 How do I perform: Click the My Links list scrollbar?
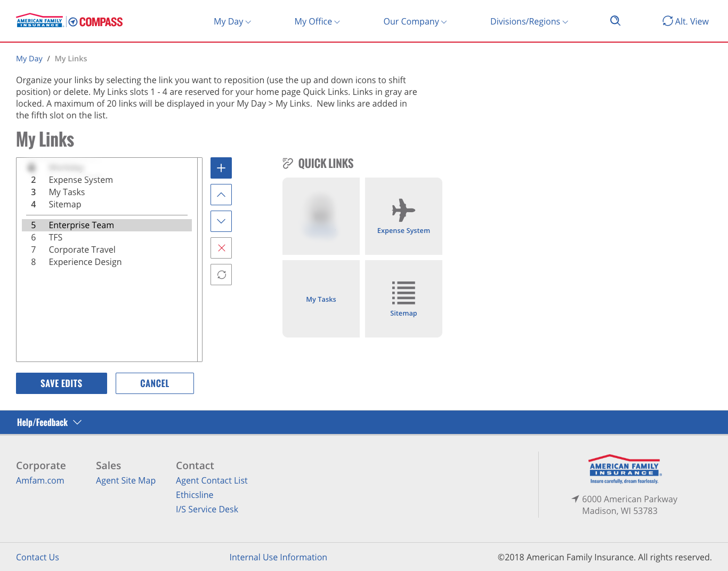(x=200, y=260)
